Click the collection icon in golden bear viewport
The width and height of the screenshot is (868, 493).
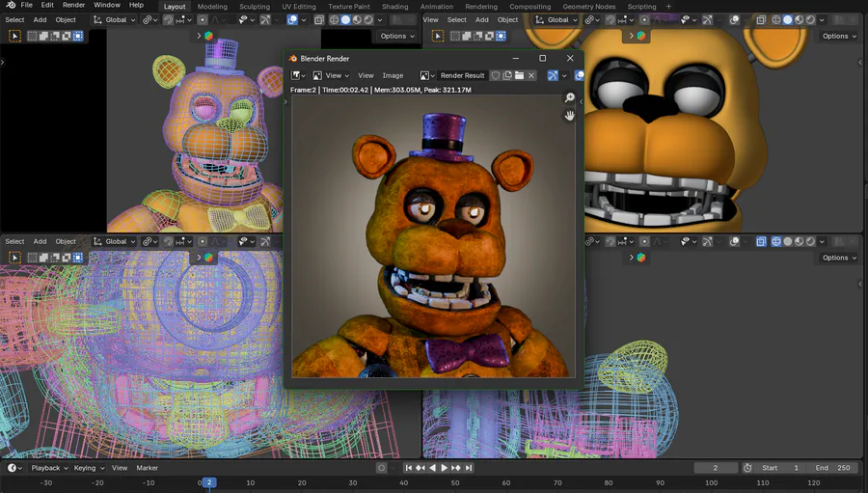(x=641, y=36)
